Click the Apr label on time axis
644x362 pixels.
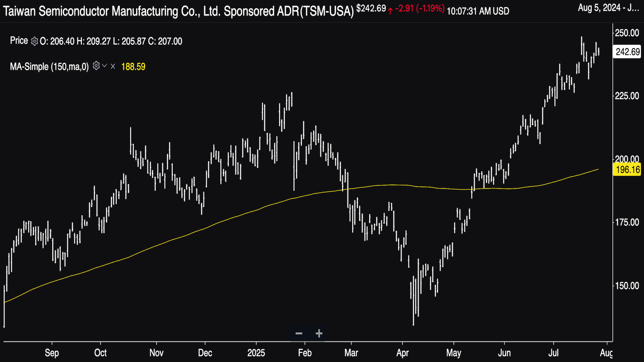click(402, 353)
